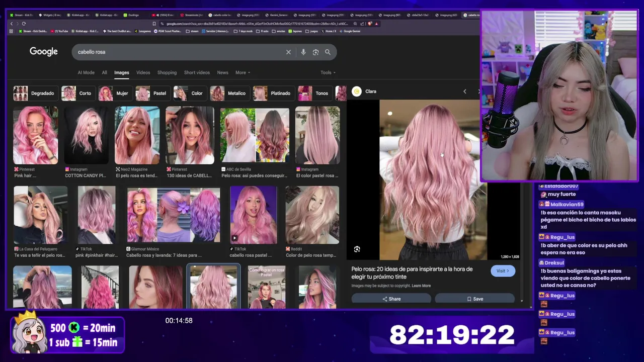Screen dimensions: 644x362
Task: Open Google Lens search by image icon
Action: [x=315, y=52]
